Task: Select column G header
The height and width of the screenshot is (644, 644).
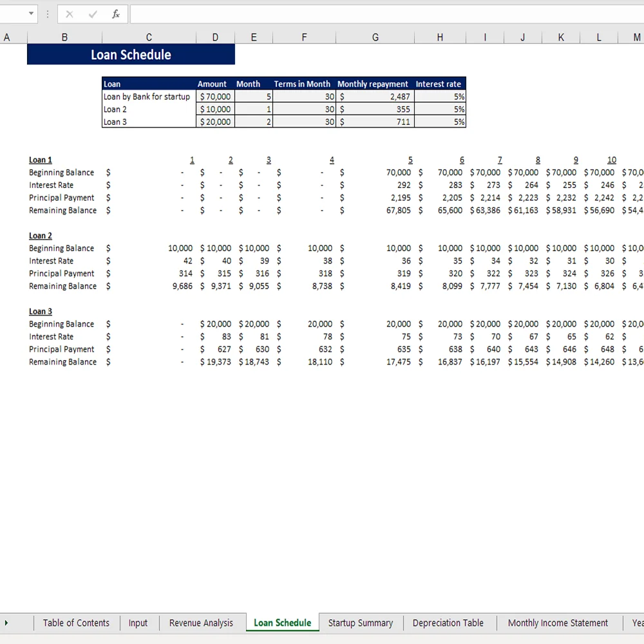Action: (375, 38)
